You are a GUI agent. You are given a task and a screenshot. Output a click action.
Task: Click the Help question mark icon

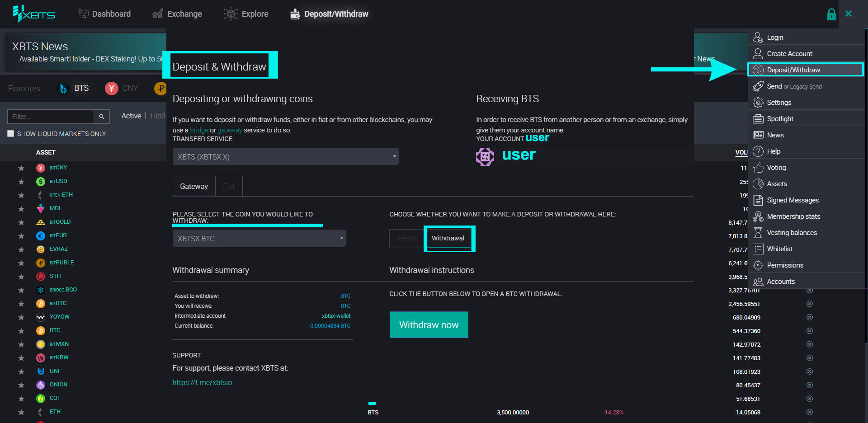pyautogui.click(x=758, y=151)
